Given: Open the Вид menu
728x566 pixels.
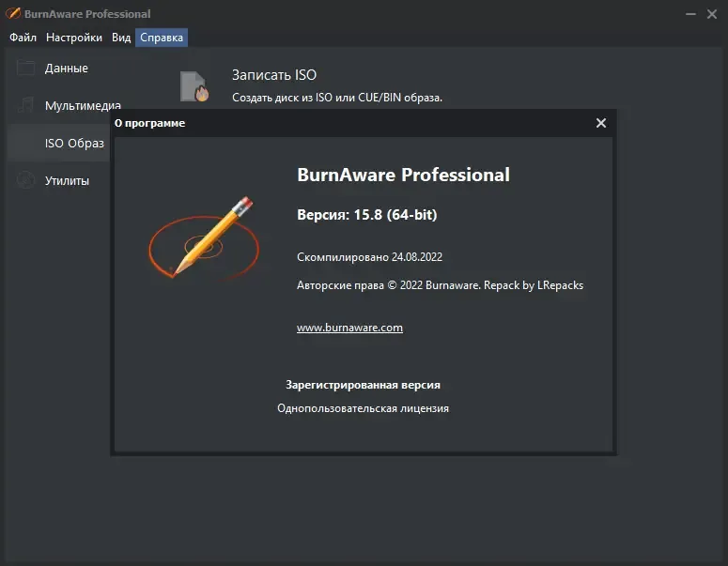Looking at the screenshot, I should pos(121,38).
